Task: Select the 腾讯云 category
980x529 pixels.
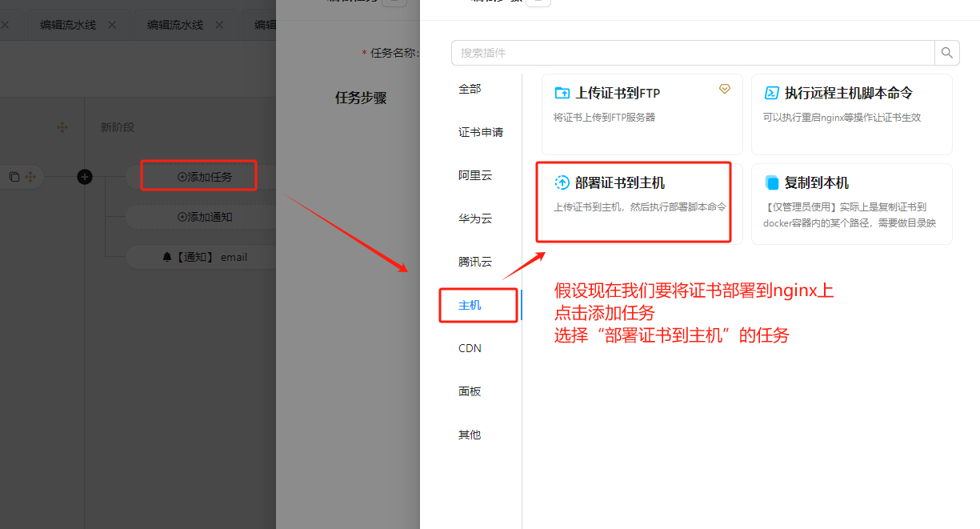Action: click(474, 262)
